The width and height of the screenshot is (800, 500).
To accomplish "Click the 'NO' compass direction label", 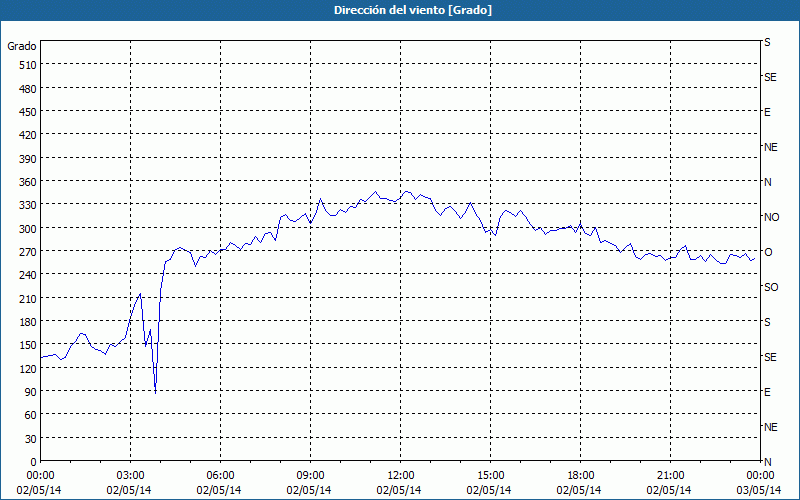I will click(771, 217).
